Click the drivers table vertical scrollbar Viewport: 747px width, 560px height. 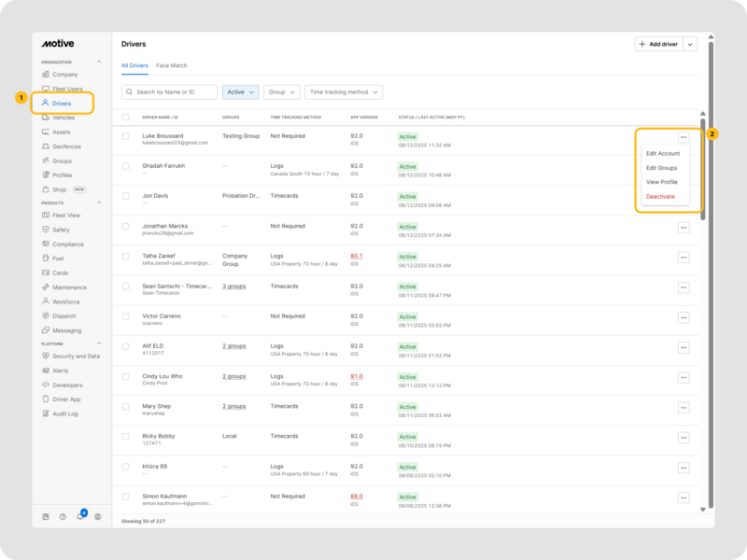(703, 168)
